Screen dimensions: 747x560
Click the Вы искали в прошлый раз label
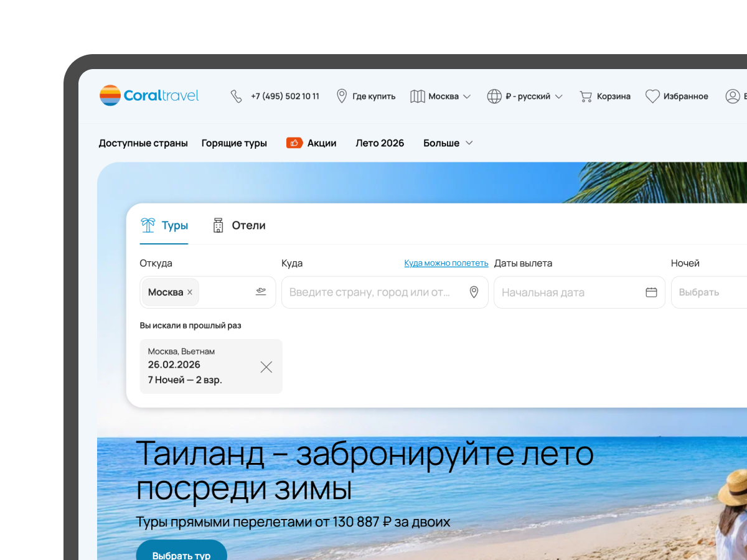pos(190,325)
